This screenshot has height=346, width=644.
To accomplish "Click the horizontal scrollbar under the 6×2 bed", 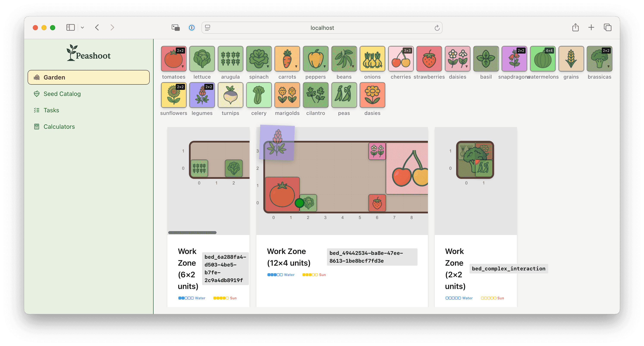I will (x=192, y=233).
